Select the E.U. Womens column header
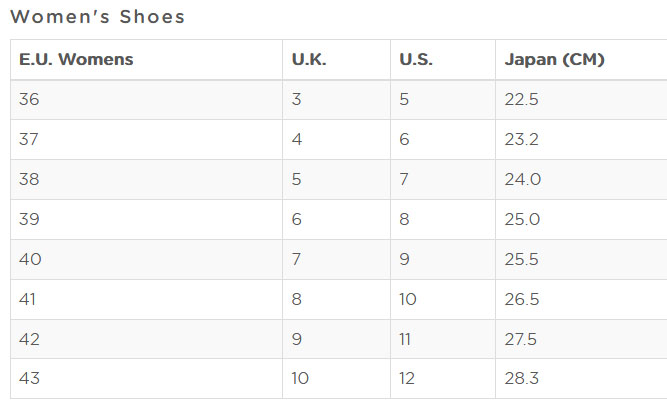Image resolution: width=667 pixels, height=404 pixels. [76, 60]
